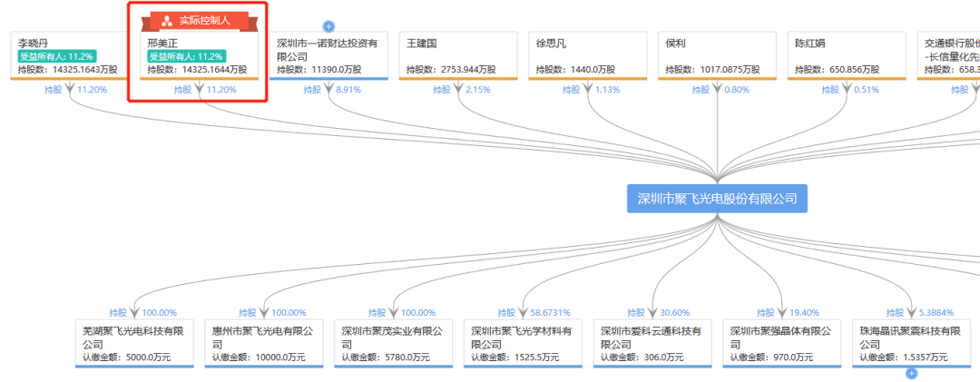Select 持股数 14325.1643万股 text
980x382 pixels.
[67, 69]
